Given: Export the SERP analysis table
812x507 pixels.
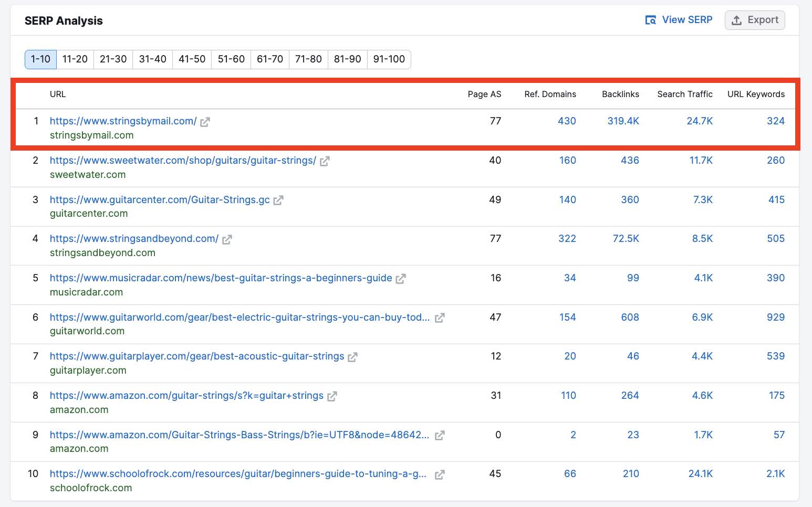Looking at the screenshot, I should pyautogui.click(x=755, y=20).
